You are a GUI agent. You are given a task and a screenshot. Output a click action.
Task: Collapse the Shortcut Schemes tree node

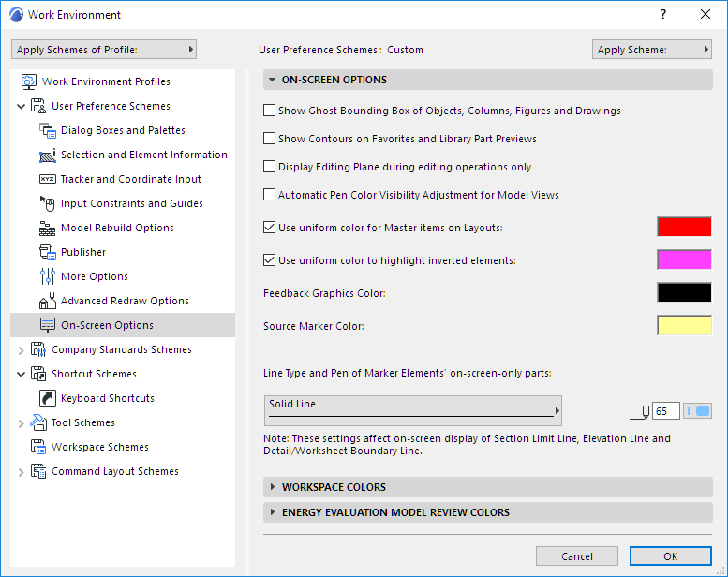[x=21, y=374]
